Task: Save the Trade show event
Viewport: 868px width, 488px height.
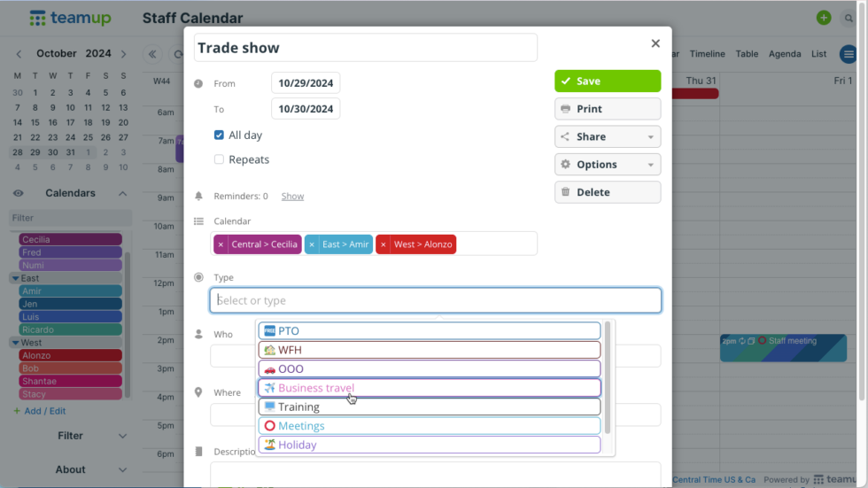Action: point(607,81)
